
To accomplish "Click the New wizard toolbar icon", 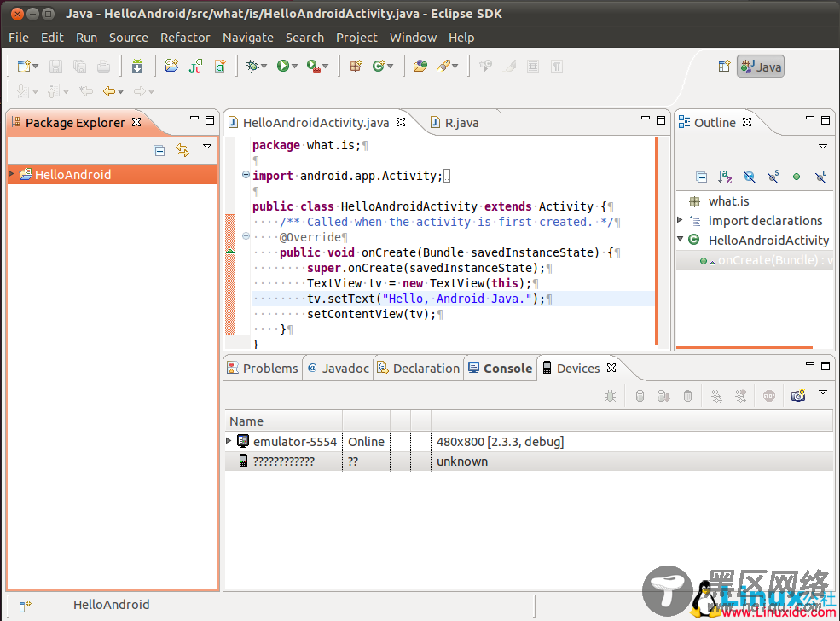I will [x=24, y=67].
